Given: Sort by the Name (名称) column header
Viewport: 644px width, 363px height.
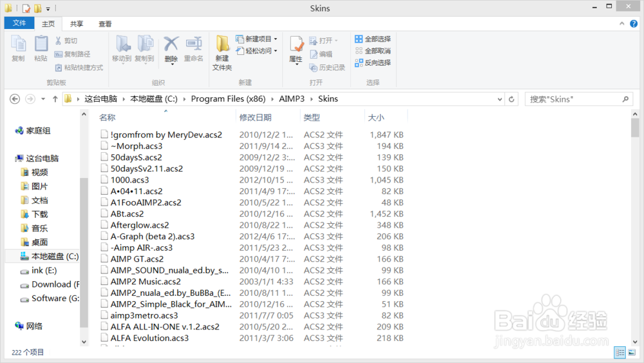Looking at the screenshot, I should coord(107,117).
